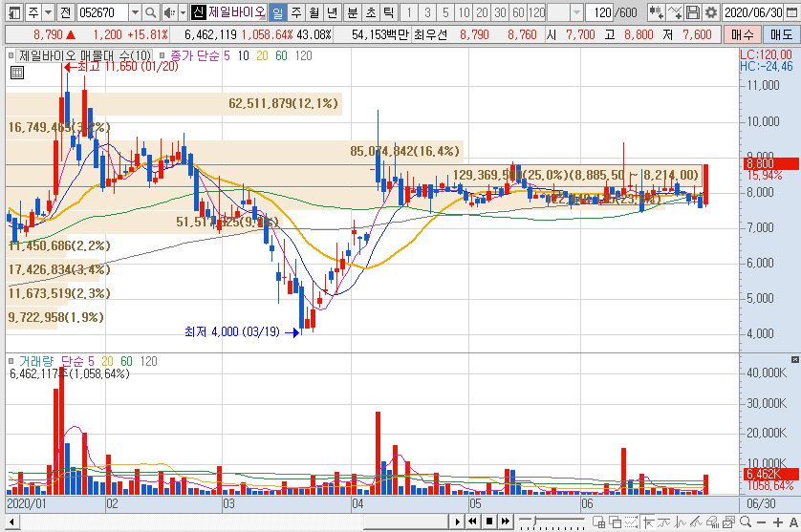This screenshot has height=532, width=801.
Task: Select the 1 interval button
Action: coord(409,12)
